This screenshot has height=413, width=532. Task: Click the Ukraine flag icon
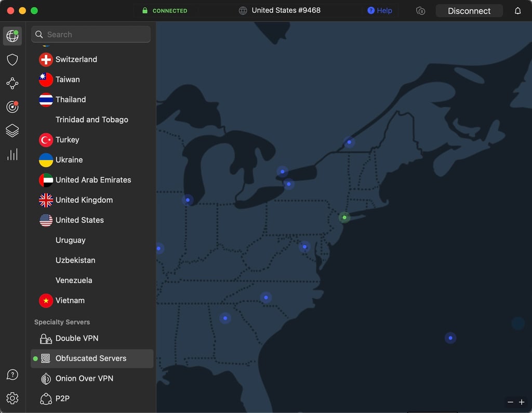[46, 160]
